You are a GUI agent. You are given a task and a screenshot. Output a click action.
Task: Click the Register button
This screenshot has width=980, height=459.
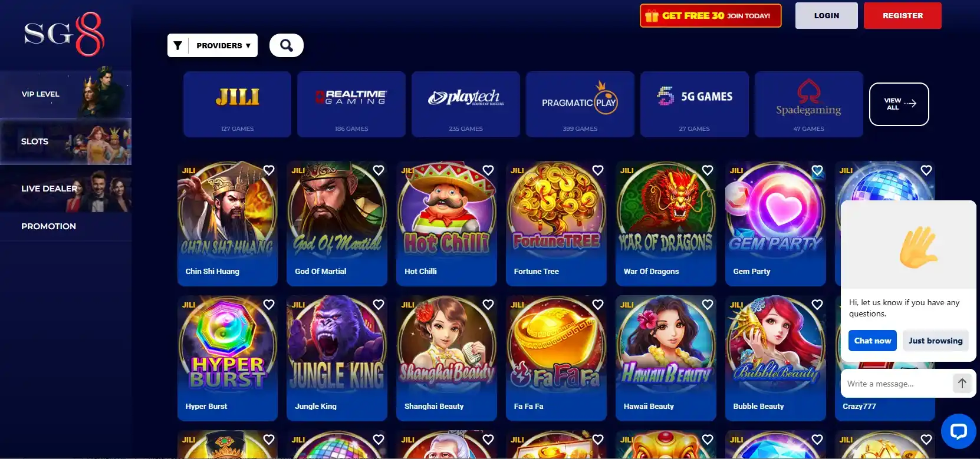(x=902, y=16)
